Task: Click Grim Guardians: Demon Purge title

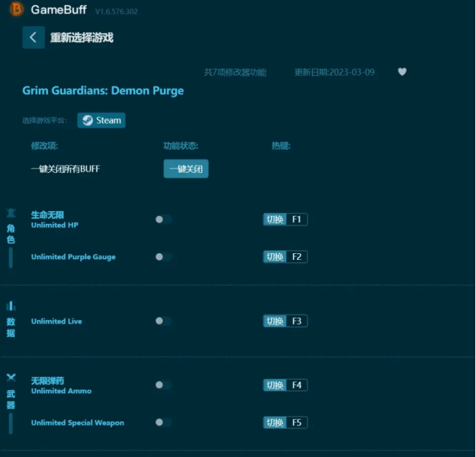Action: [x=103, y=91]
